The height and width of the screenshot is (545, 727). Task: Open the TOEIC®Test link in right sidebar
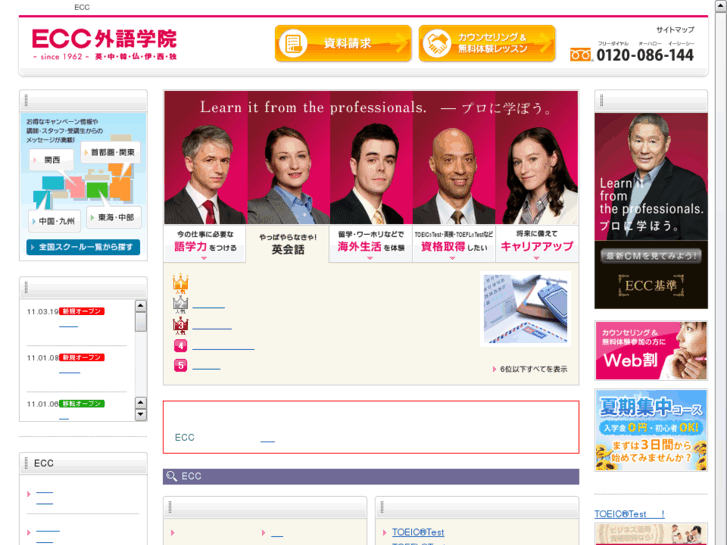click(x=630, y=514)
